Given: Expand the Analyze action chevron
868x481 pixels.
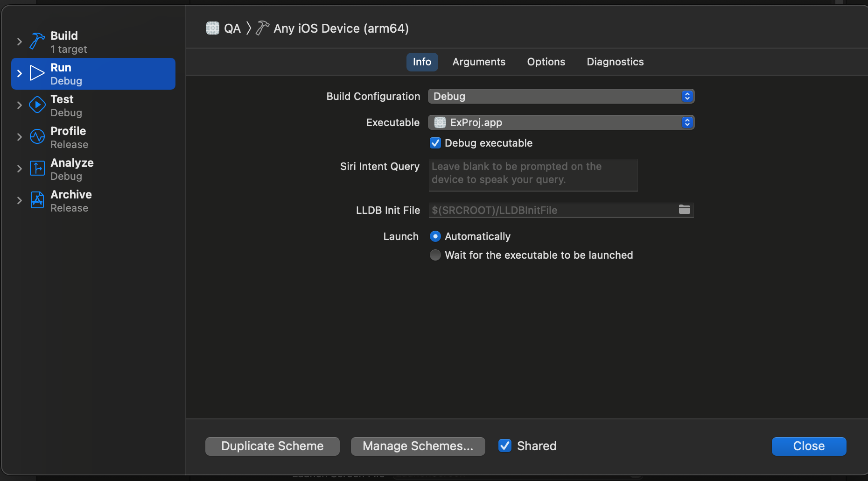Looking at the screenshot, I should tap(19, 169).
